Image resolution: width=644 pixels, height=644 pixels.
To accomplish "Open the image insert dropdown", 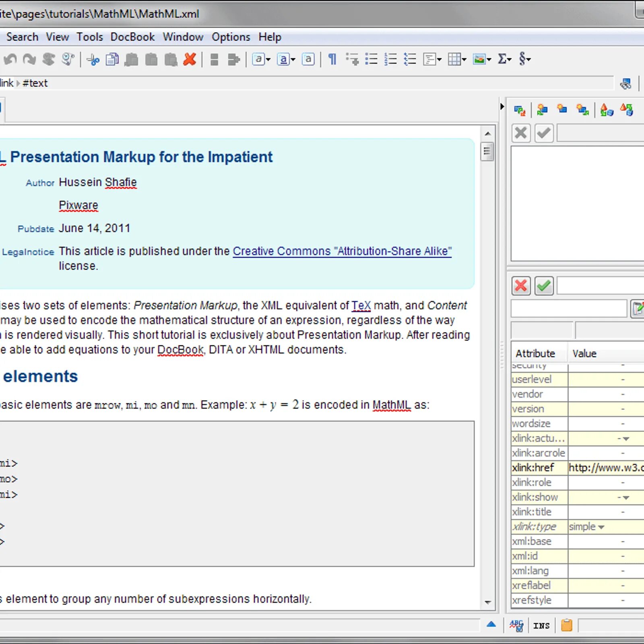I will click(482, 60).
